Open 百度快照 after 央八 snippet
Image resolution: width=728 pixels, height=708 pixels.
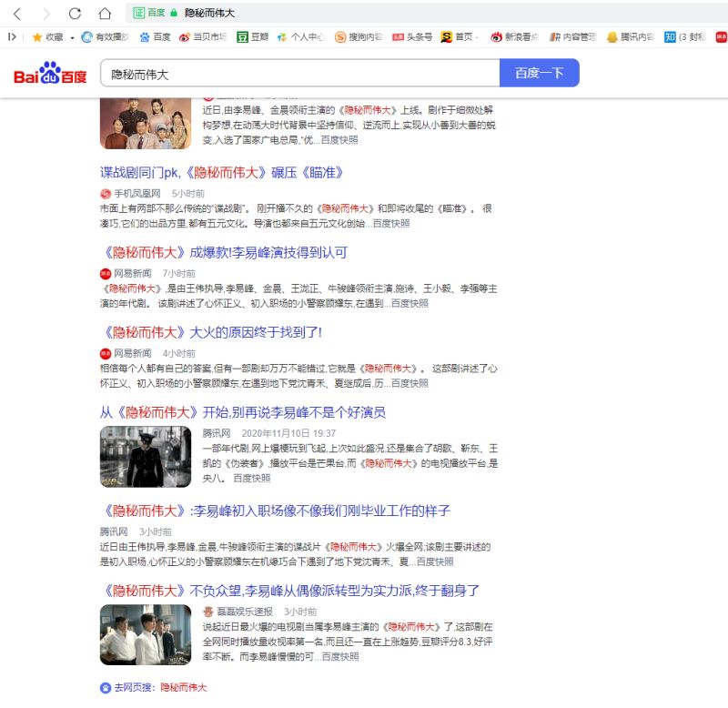click(252, 478)
